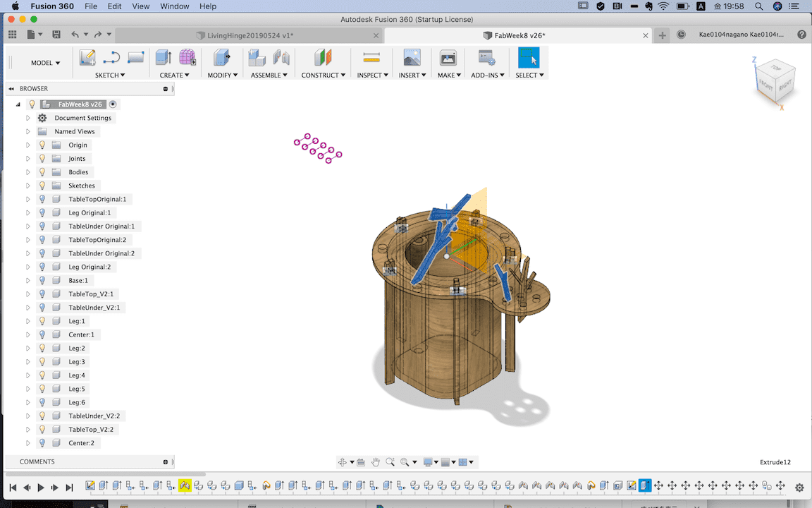The width and height of the screenshot is (812, 508).
Task: Pick the Rectangle sketch tool icon
Action: 135,57
